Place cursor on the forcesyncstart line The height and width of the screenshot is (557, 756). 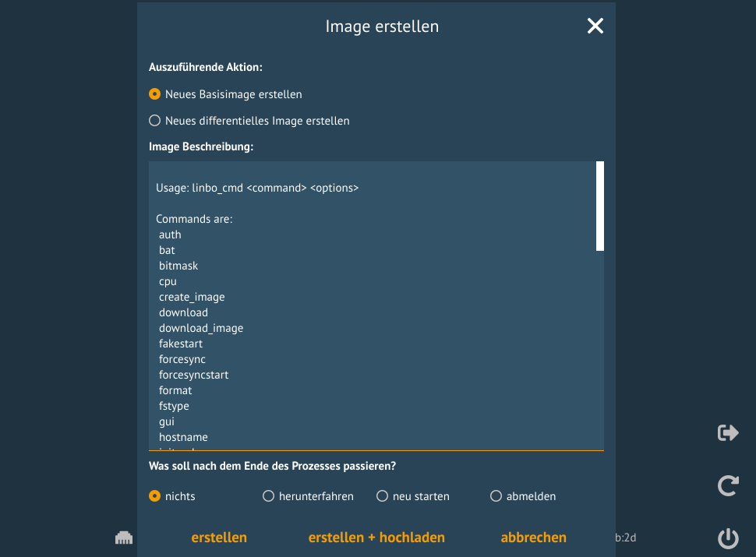point(193,375)
